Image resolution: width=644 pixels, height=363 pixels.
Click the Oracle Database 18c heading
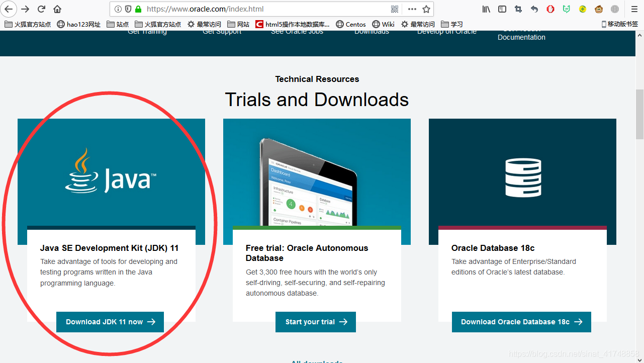(x=493, y=248)
